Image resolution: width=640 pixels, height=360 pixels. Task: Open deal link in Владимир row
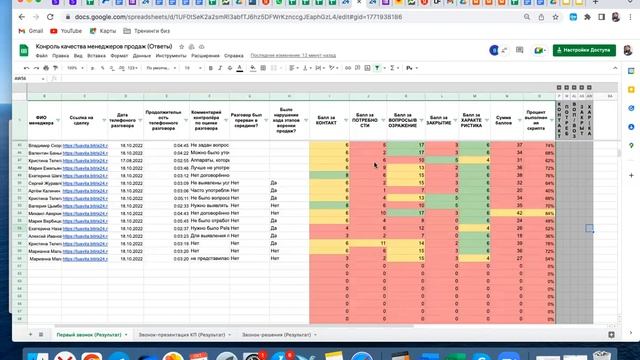tap(85, 145)
